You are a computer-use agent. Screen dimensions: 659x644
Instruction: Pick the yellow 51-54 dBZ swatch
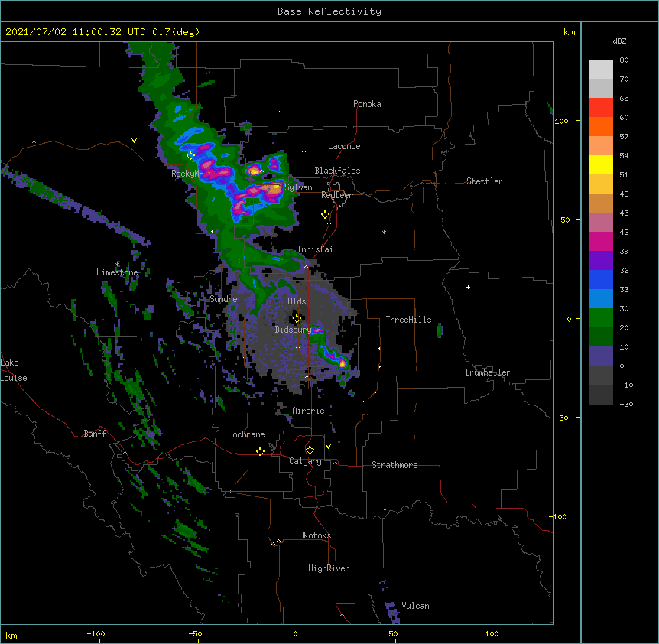(x=601, y=164)
